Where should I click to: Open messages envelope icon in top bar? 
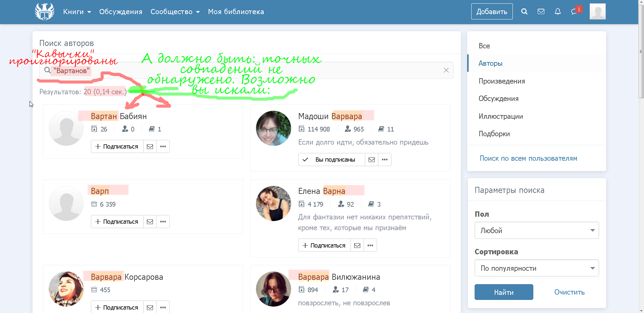[541, 11]
